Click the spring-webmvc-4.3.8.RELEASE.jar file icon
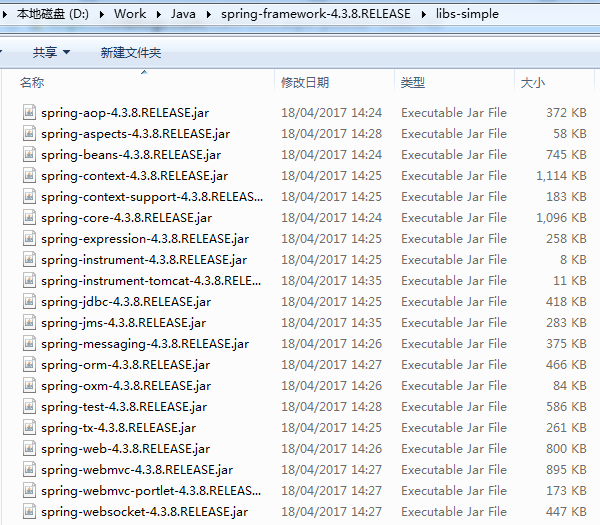 coord(29,470)
